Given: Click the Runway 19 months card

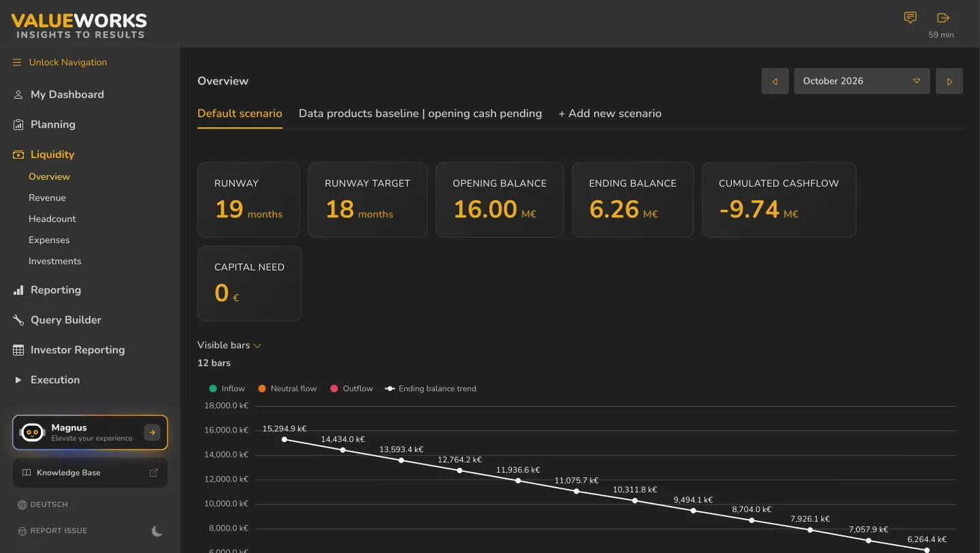Looking at the screenshot, I should coord(248,200).
